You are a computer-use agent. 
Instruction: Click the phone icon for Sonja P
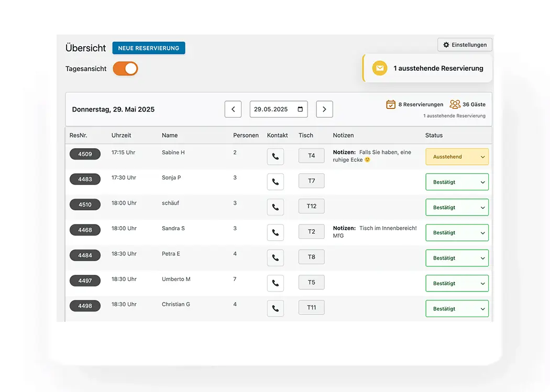click(x=275, y=182)
